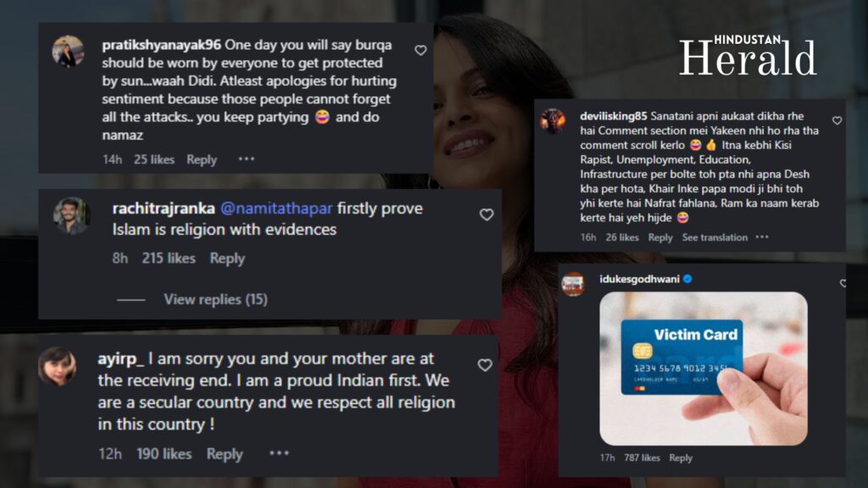This screenshot has width=868, height=488.
Task: Open the Victim Card image
Action: coord(703,369)
